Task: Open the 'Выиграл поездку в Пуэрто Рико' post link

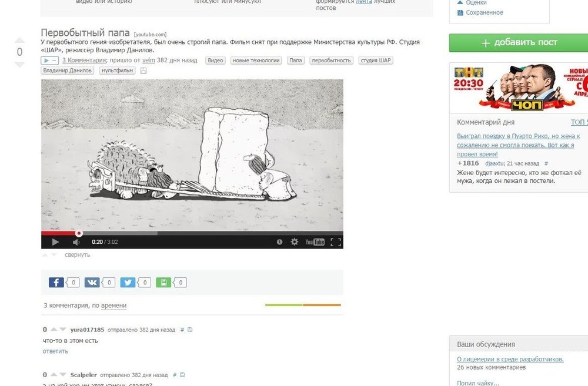Action: [x=518, y=145]
